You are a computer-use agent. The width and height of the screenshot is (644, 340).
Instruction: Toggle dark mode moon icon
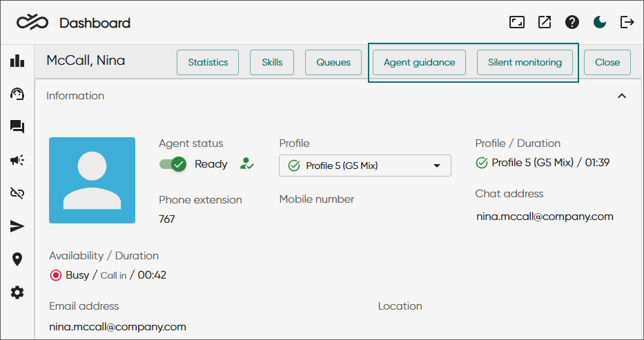pos(600,22)
